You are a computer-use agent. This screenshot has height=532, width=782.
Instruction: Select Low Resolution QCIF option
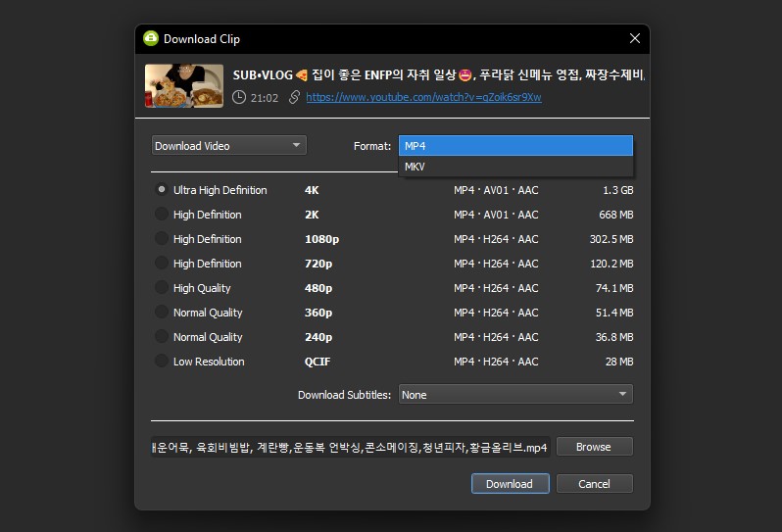tap(161, 362)
